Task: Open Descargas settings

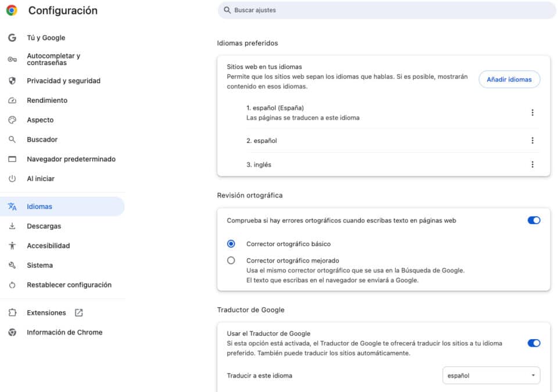Action: (x=44, y=226)
